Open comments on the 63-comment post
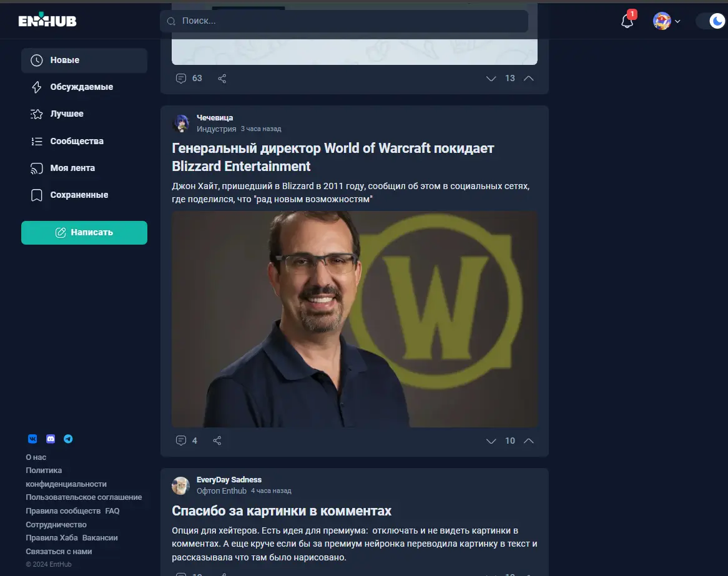The width and height of the screenshot is (728, 576). tap(189, 79)
